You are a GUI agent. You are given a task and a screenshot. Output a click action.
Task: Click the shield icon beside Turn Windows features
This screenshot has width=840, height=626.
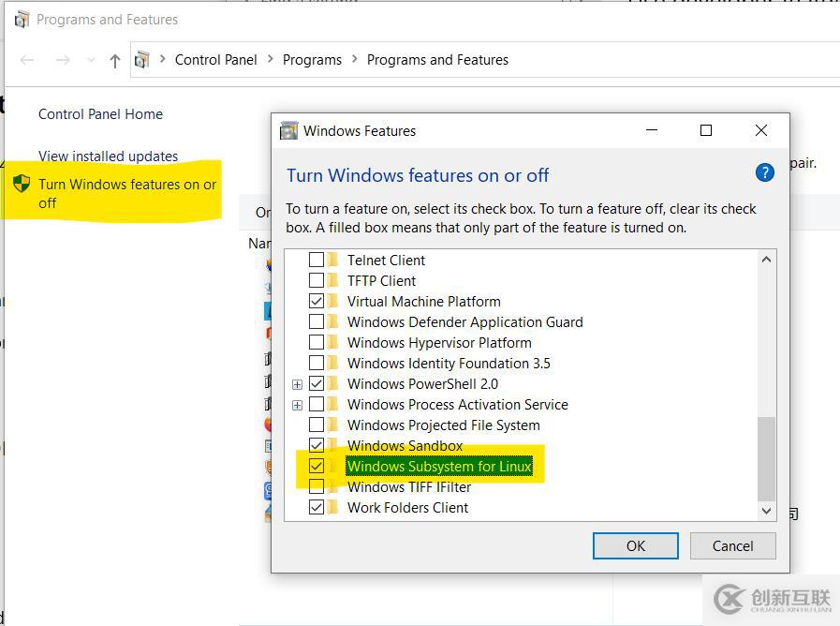coord(22,184)
